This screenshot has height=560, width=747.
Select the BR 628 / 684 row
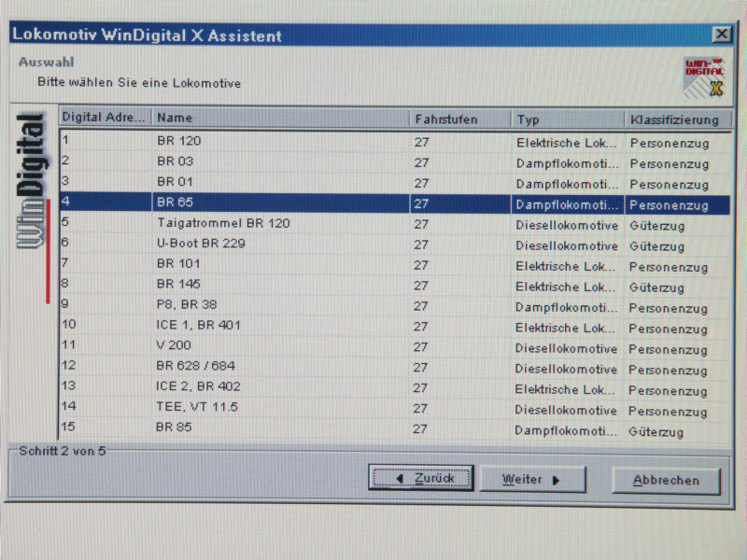395,368
